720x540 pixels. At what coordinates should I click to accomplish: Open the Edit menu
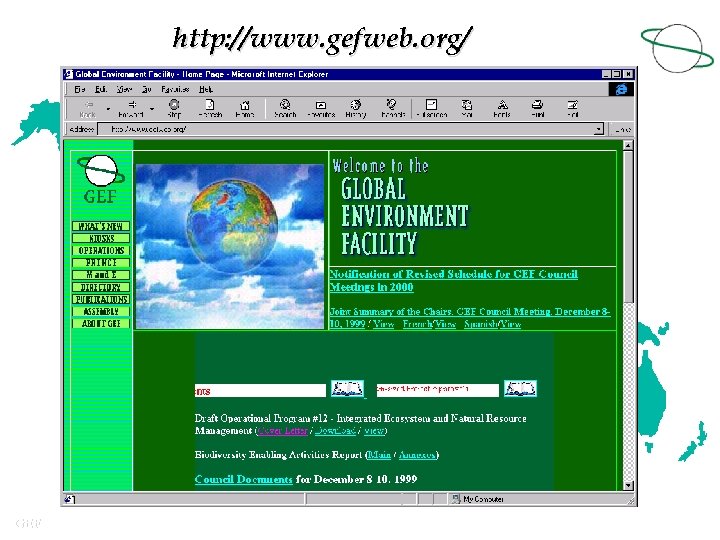coord(101,89)
